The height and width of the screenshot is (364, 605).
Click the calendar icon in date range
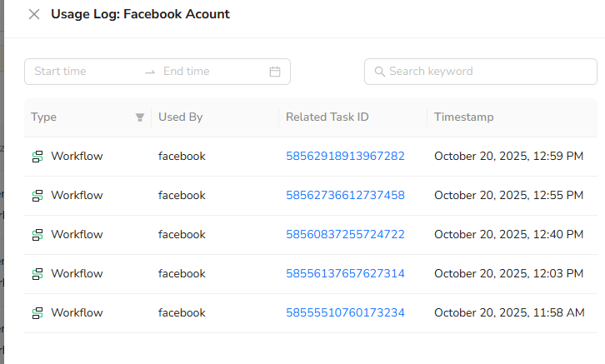(275, 72)
